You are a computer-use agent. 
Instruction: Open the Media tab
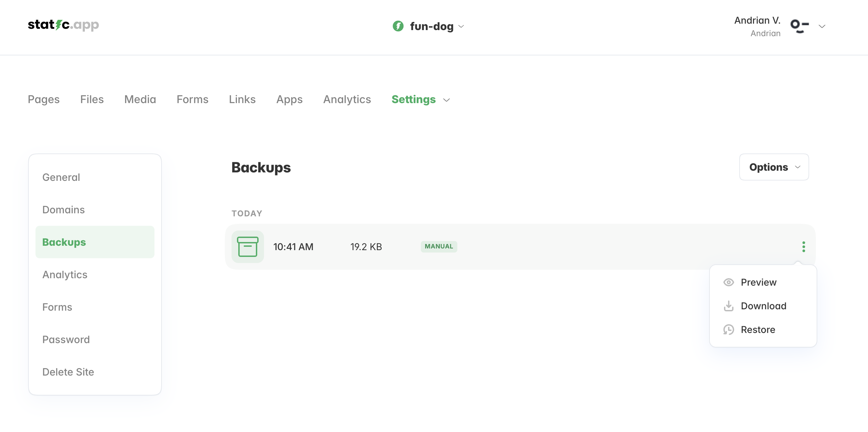[140, 99]
